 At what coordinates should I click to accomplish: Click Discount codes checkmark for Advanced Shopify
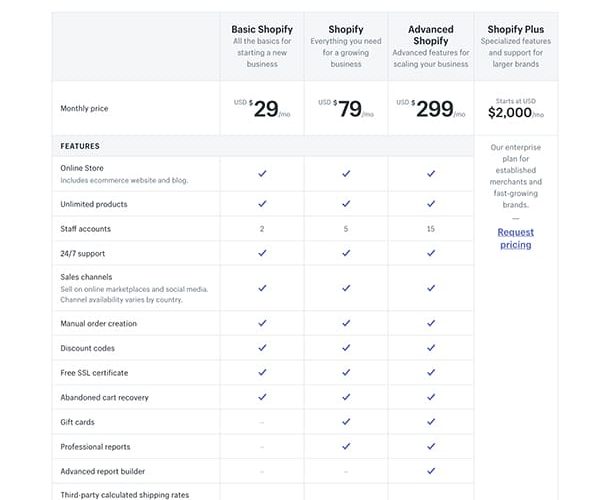coord(431,348)
